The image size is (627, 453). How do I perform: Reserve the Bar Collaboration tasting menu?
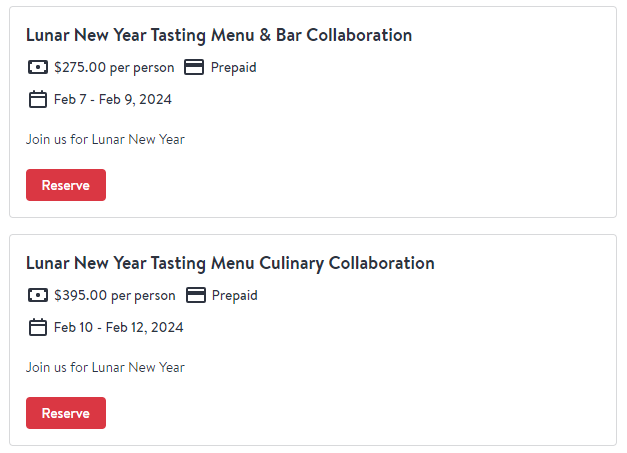click(66, 185)
